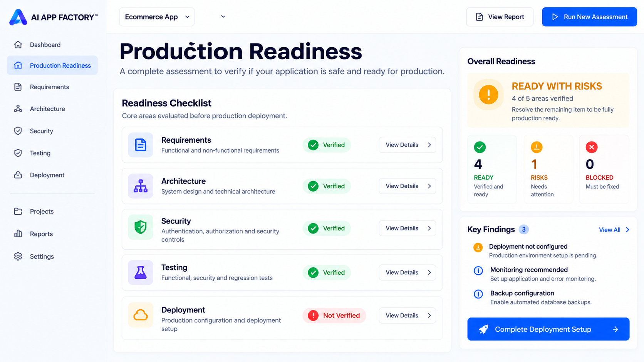Click the Verified badge on Testing row
The height and width of the screenshot is (362, 644).
click(327, 273)
